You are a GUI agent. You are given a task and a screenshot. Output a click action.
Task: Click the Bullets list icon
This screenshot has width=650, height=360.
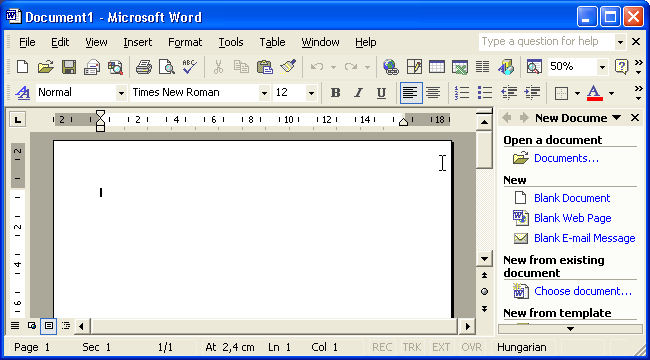point(485,93)
